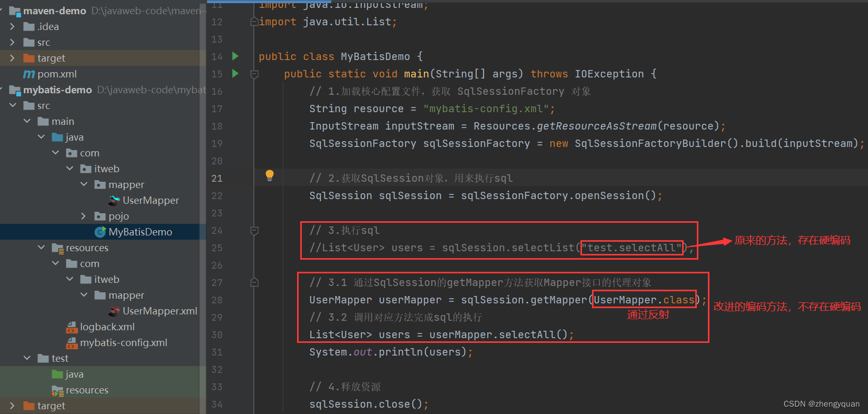Click the run gutter icon beside main method
This screenshot has width=868, height=414.
click(235, 73)
